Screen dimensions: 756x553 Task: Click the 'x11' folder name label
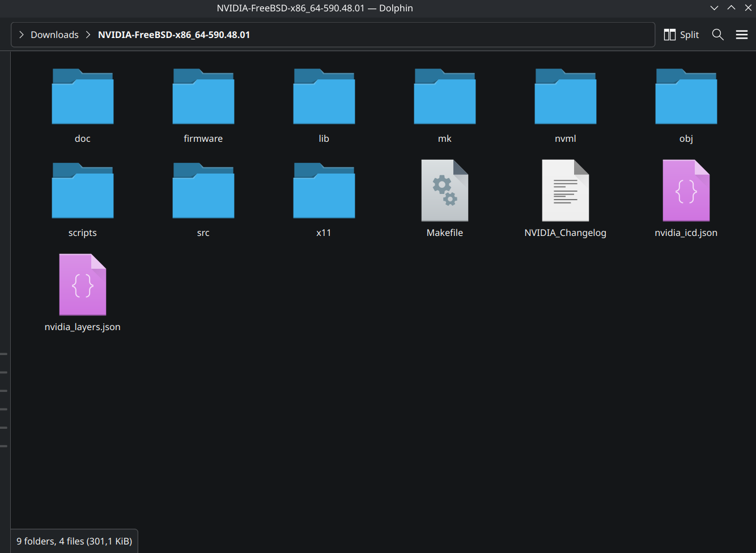tap(324, 233)
